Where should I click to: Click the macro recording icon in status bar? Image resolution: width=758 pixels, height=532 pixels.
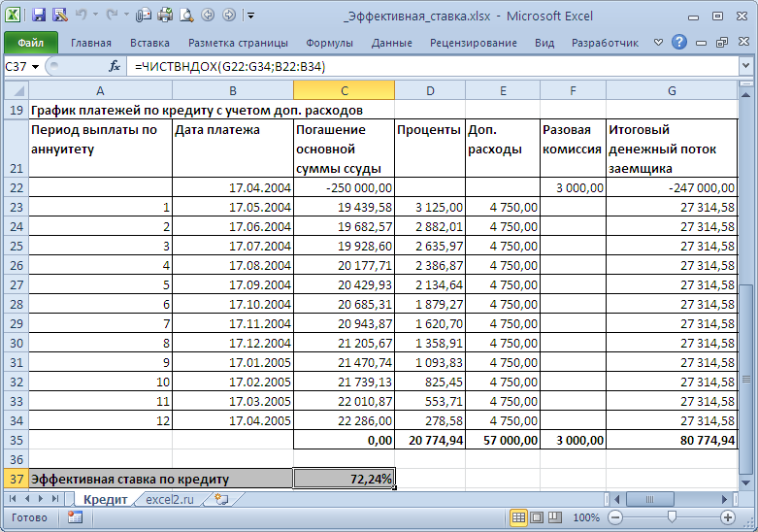point(75,517)
